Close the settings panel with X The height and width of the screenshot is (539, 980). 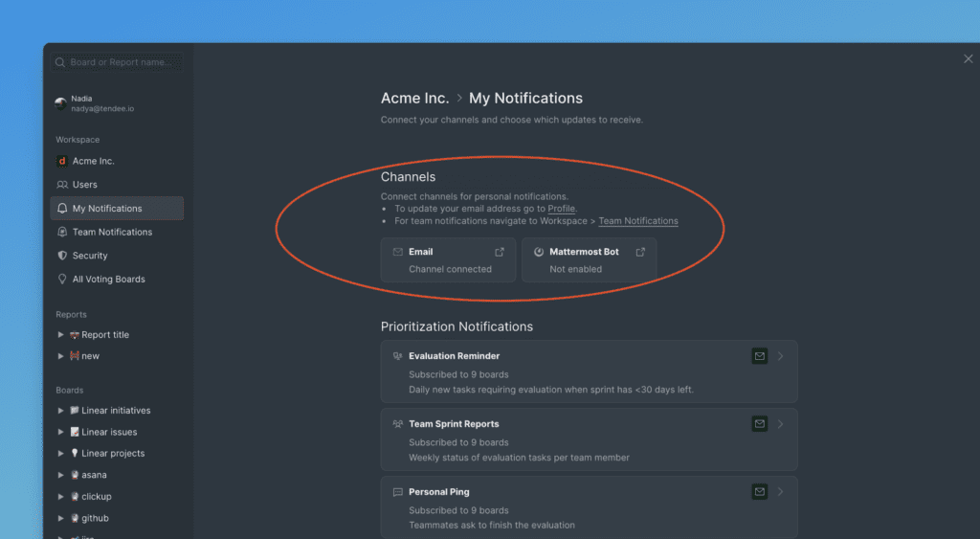click(x=968, y=59)
